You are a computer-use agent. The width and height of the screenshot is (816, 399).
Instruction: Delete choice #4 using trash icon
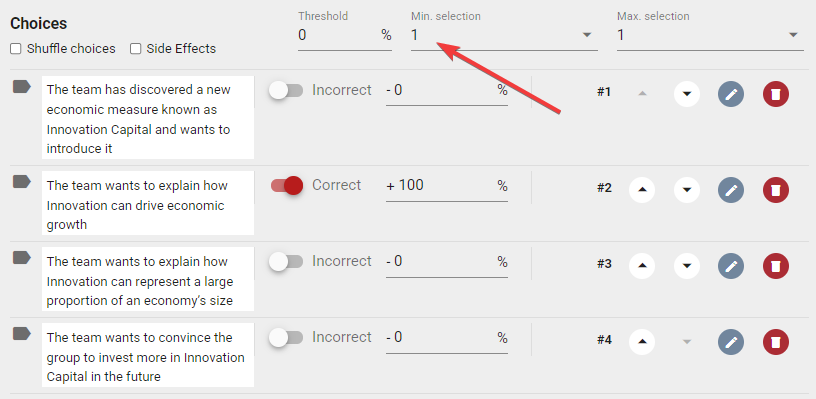(775, 342)
